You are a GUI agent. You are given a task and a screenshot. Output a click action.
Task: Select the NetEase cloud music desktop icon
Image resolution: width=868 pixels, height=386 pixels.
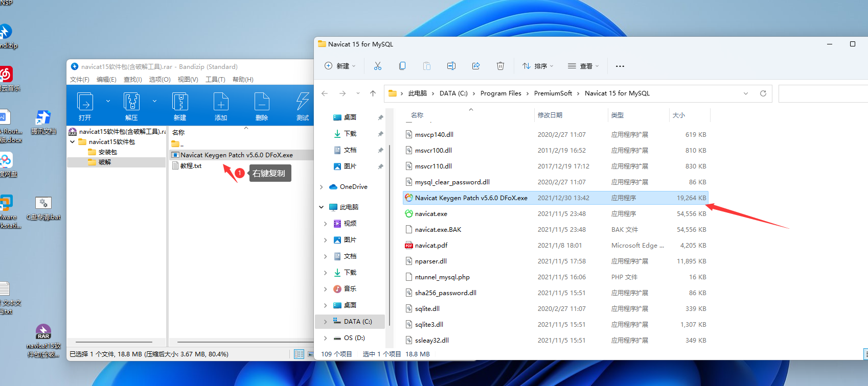pyautogui.click(x=7, y=79)
